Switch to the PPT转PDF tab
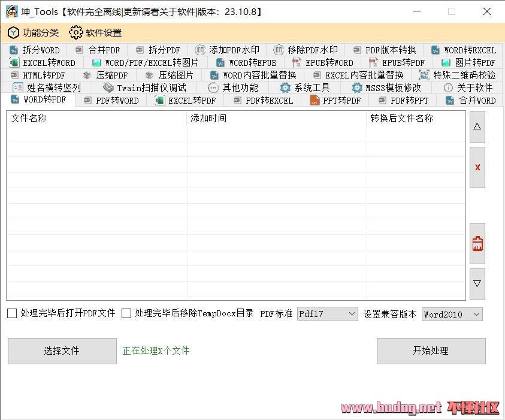 pos(335,101)
